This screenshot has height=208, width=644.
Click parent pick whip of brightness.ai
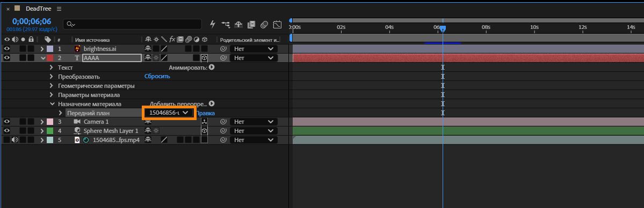click(x=223, y=49)
